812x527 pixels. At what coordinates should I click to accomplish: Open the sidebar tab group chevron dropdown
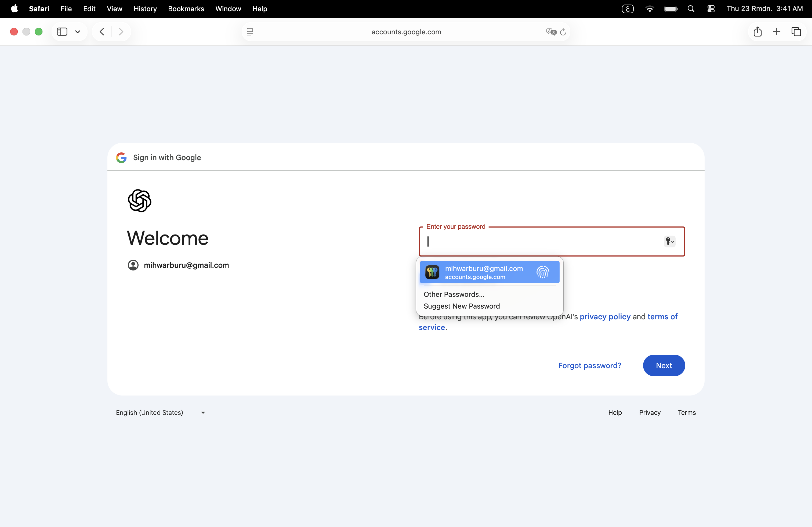coord(78,32)
